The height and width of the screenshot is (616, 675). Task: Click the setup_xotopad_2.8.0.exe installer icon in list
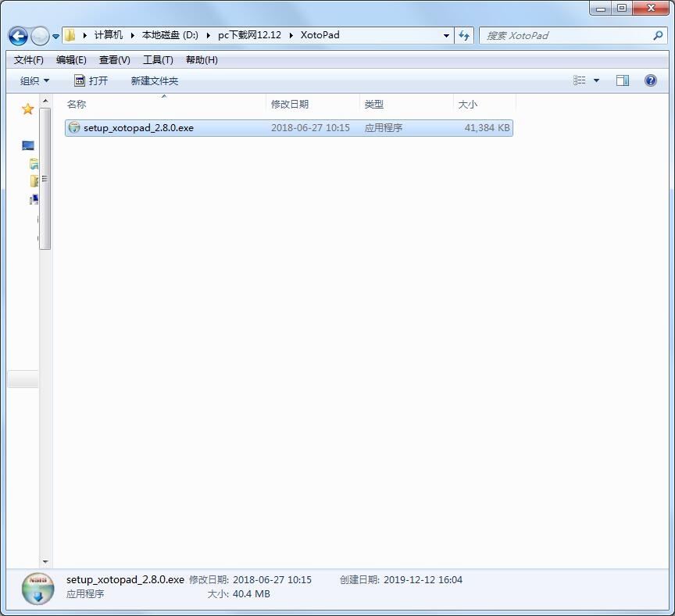[74, 127]
